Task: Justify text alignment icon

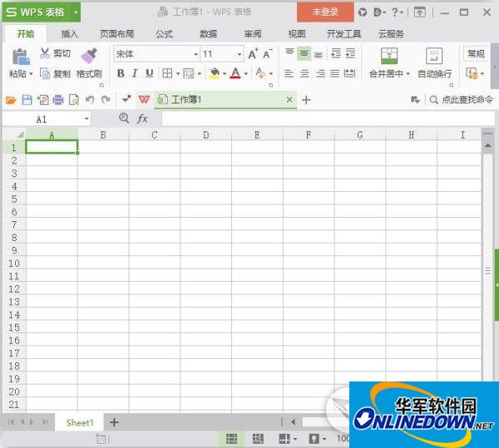Action: point(335,74)
